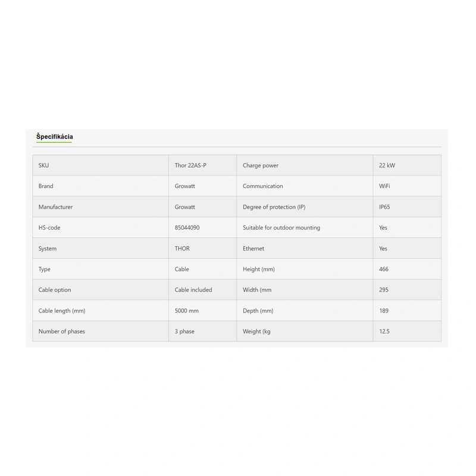This screenshot has height=476, width=476.
Task: Select the charge power value 22 kW
Action: tap(387, 165)
